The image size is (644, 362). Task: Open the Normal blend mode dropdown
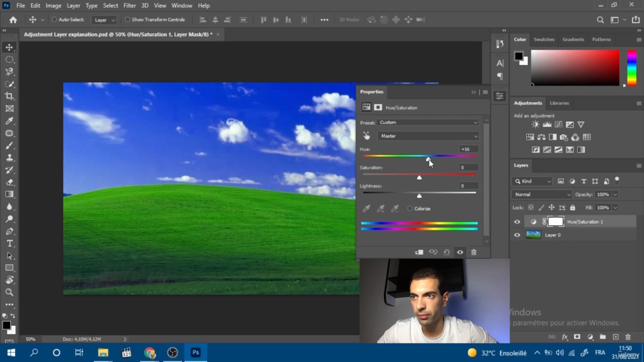(x=542, y=195)
